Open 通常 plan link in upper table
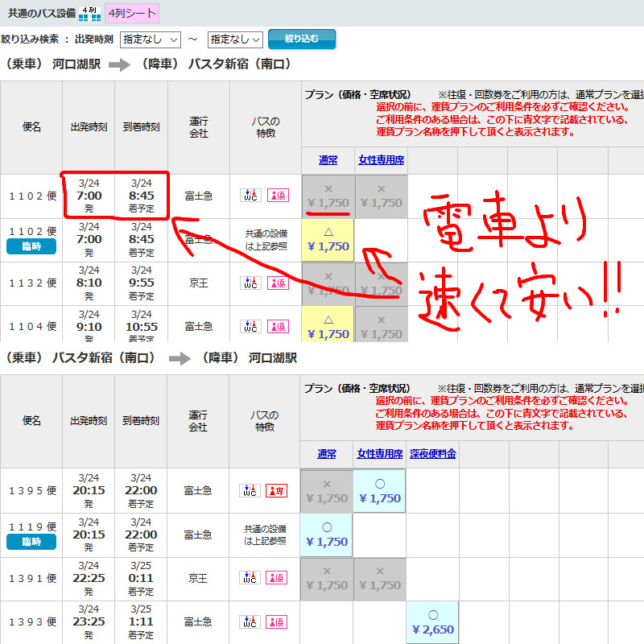This screenshot has width=644, height=644. 328,160
